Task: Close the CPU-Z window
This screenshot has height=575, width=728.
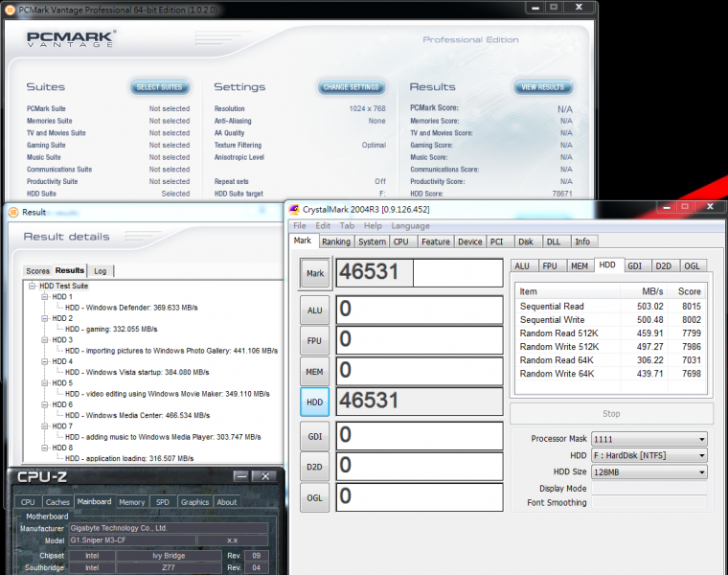Action: (266, 476)
